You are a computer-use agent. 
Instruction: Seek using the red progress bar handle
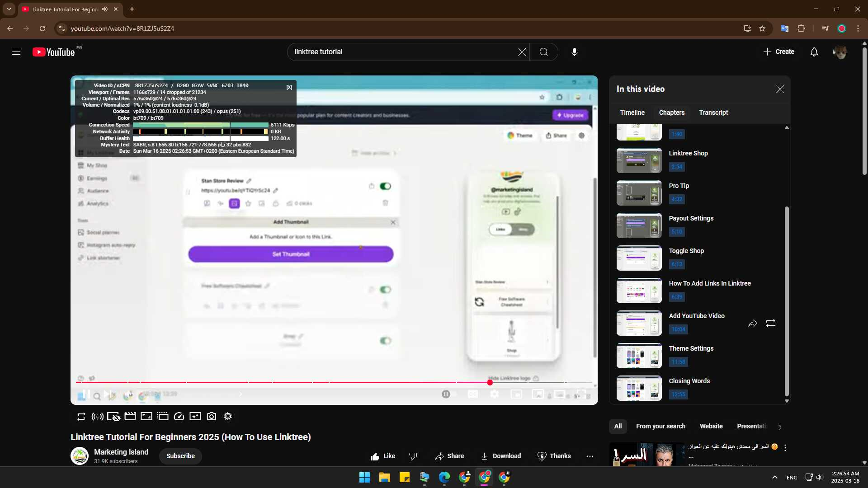[490, 383]
